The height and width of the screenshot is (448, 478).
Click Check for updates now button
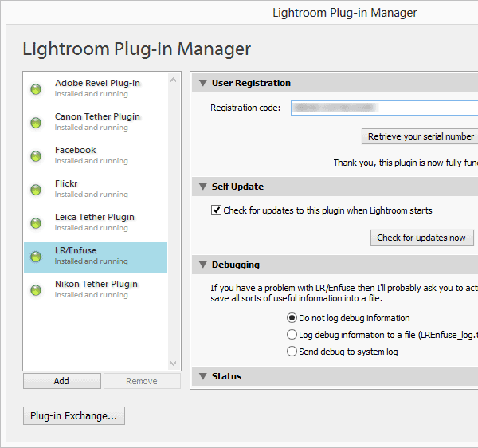(422, 238)
